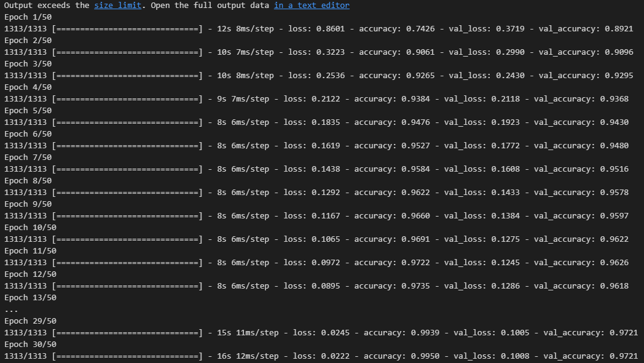The width and height of the screenshot is (644, 363).
Task: Click loss value 0.0222
Action: pyautogui.click(x=336, y=356)
